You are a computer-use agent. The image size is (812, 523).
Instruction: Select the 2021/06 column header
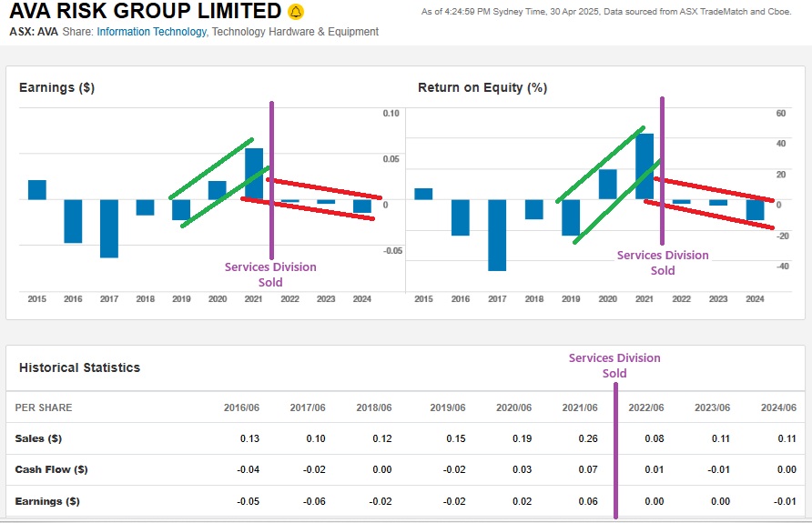tap(579, 407)
